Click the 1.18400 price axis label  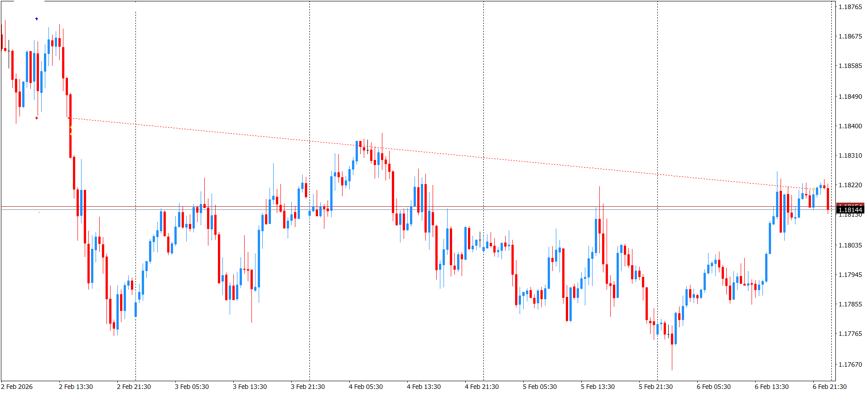850,126
